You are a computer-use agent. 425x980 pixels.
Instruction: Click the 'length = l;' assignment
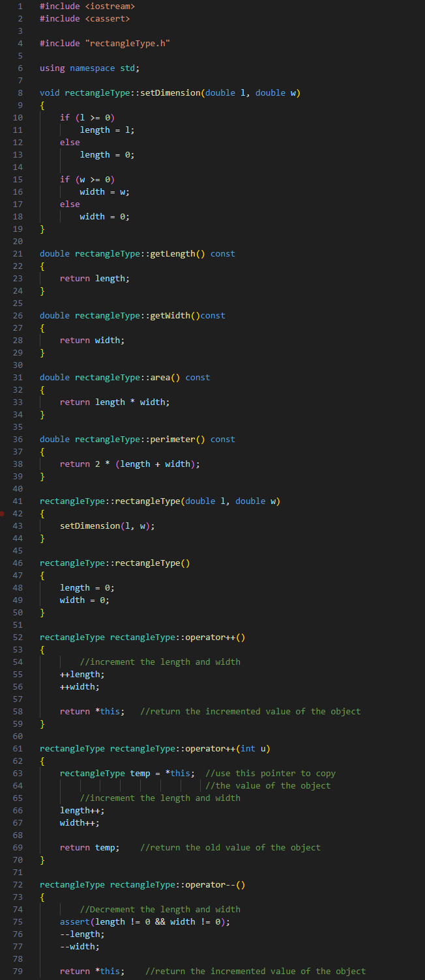[x=108, y=130]
